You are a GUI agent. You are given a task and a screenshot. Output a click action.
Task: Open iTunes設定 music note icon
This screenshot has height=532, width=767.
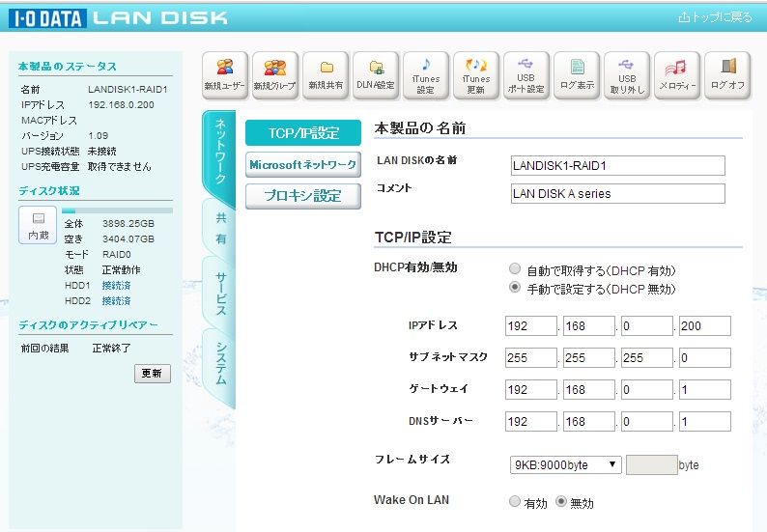[426, 75]
